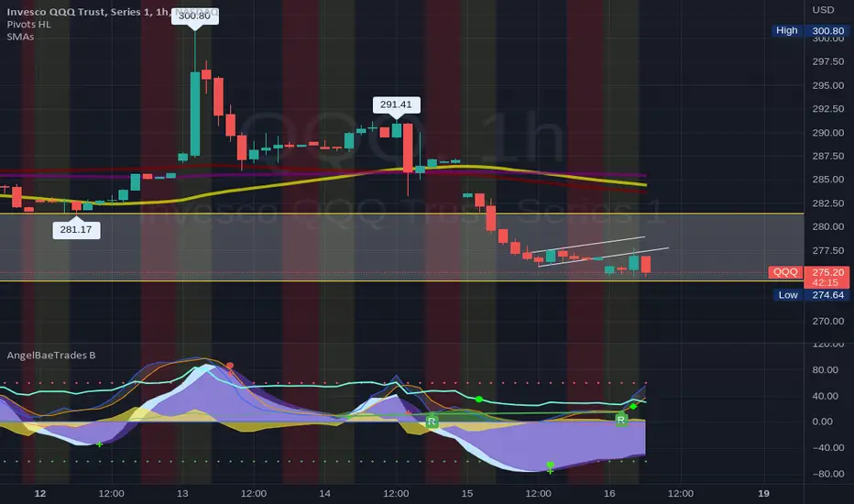Screen dimensions: 854x504
Task: Click the left green R marker in oscillator
Action: 432,422
